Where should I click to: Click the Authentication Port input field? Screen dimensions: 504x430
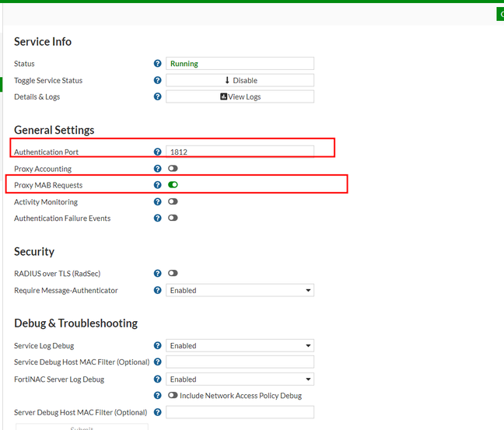coord(240,152)
